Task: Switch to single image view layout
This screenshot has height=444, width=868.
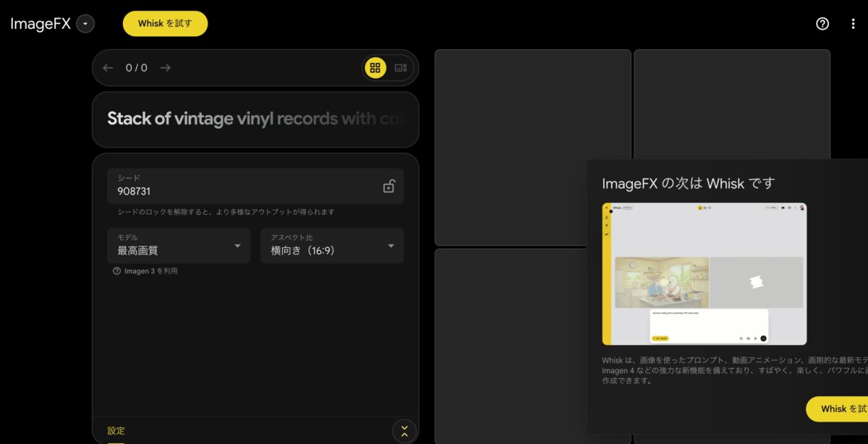Action: point(401,68)
